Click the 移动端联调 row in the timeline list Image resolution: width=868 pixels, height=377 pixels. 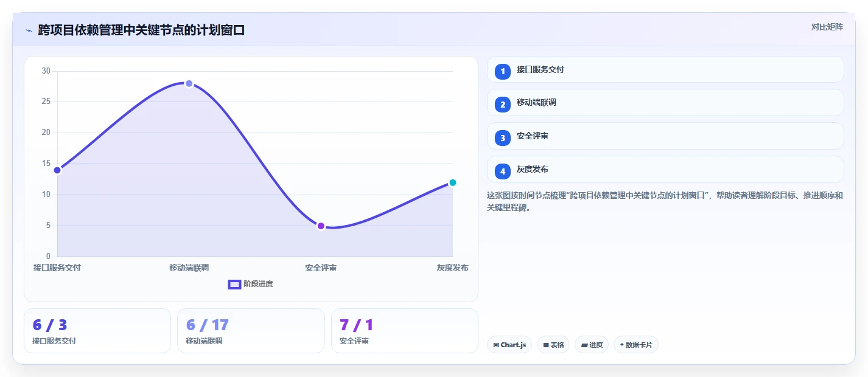click(x=665, y=102)
